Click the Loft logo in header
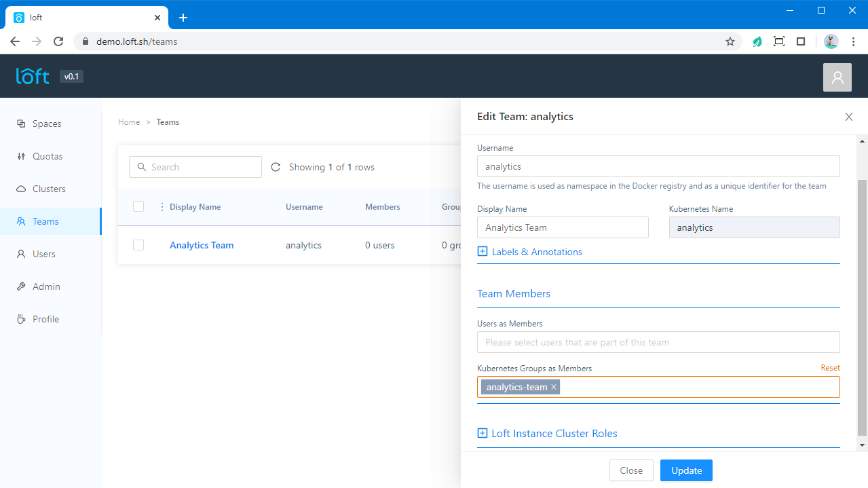 click(x=33, y=76)
